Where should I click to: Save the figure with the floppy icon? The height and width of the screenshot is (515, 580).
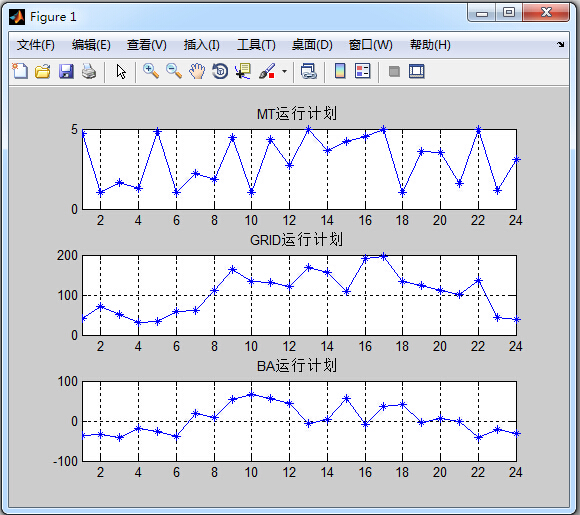pyautogui.click(x=66, y=71)
